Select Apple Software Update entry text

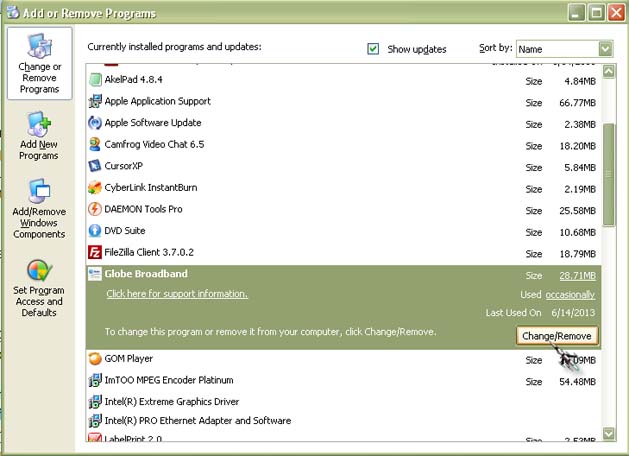153,123
